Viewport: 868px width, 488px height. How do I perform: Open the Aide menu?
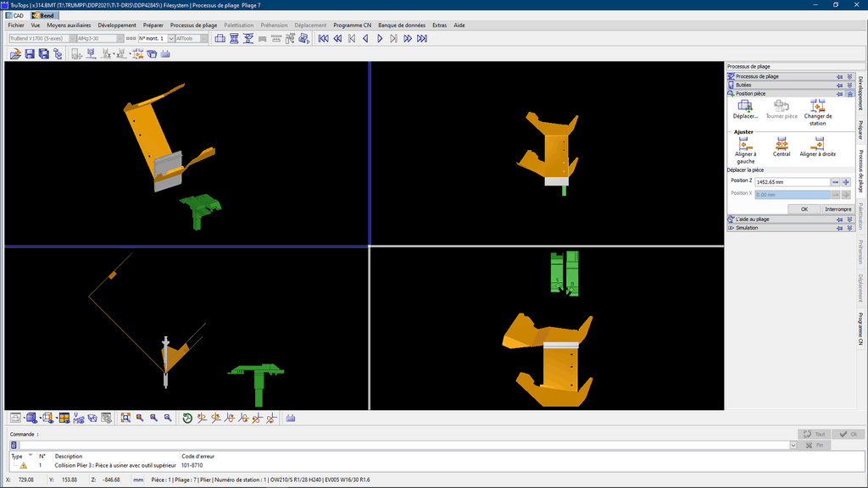(x=459, y=25)
